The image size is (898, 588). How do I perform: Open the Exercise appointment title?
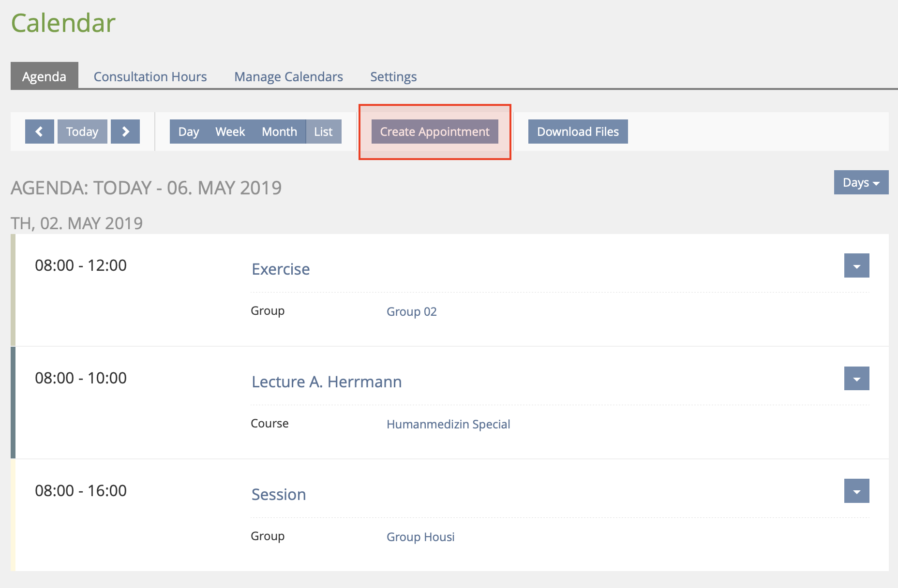tap(281, 269)
